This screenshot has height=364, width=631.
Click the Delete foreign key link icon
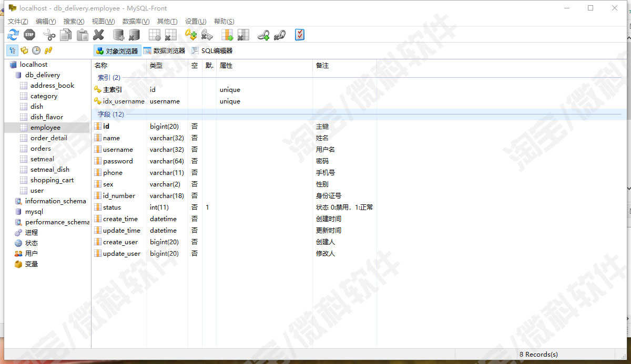[x=279, y=35]
